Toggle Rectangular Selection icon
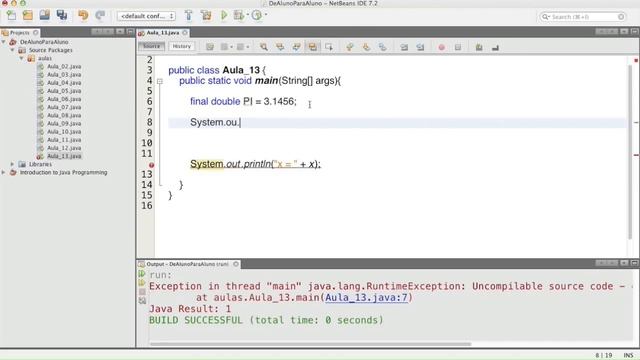640x360 pixels. pos(329,47)
